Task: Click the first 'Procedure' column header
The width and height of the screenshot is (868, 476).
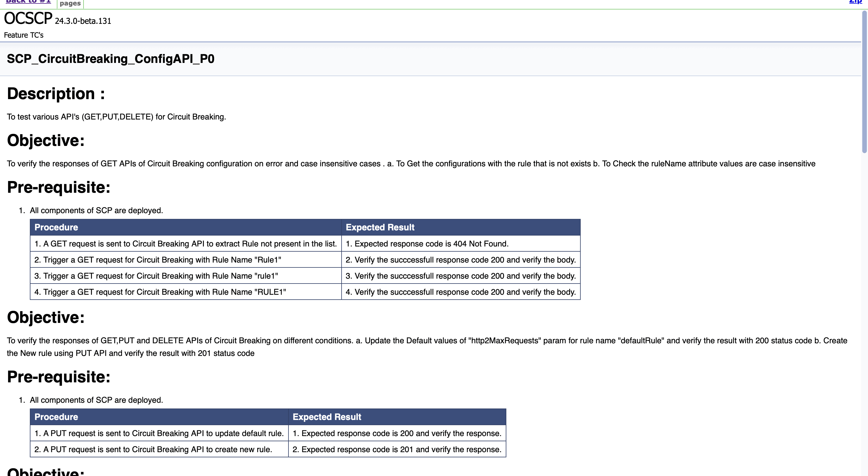Action: (x=56, y=227)
